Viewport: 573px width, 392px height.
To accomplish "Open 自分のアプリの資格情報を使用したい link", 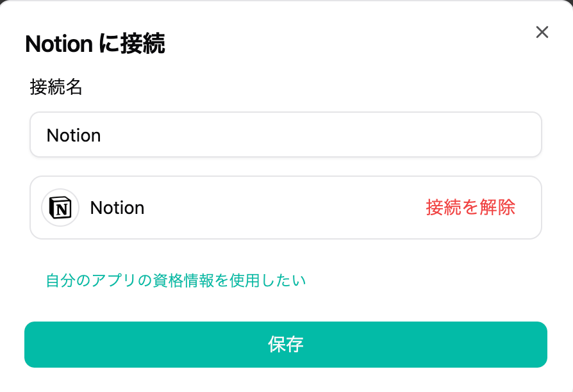I will tap(176, 281).
